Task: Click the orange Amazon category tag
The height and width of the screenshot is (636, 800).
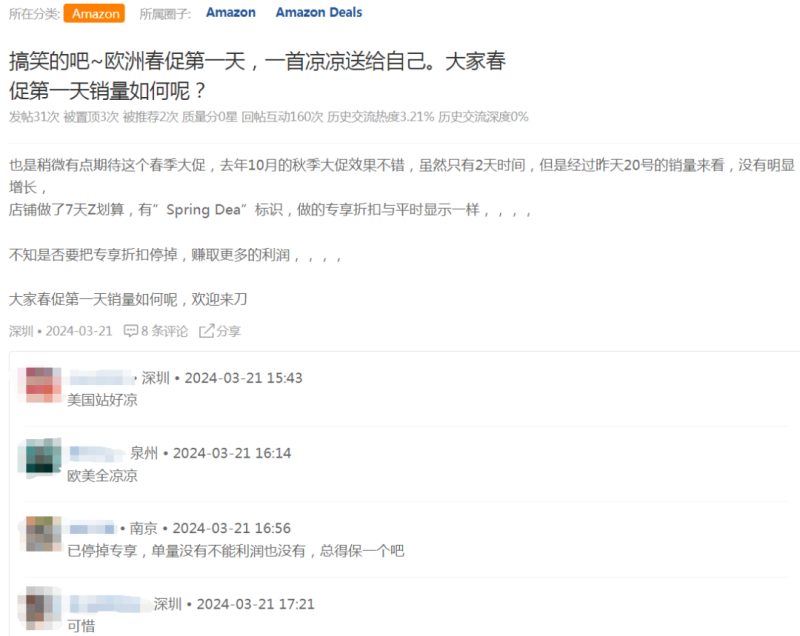Action: [94, 13]
